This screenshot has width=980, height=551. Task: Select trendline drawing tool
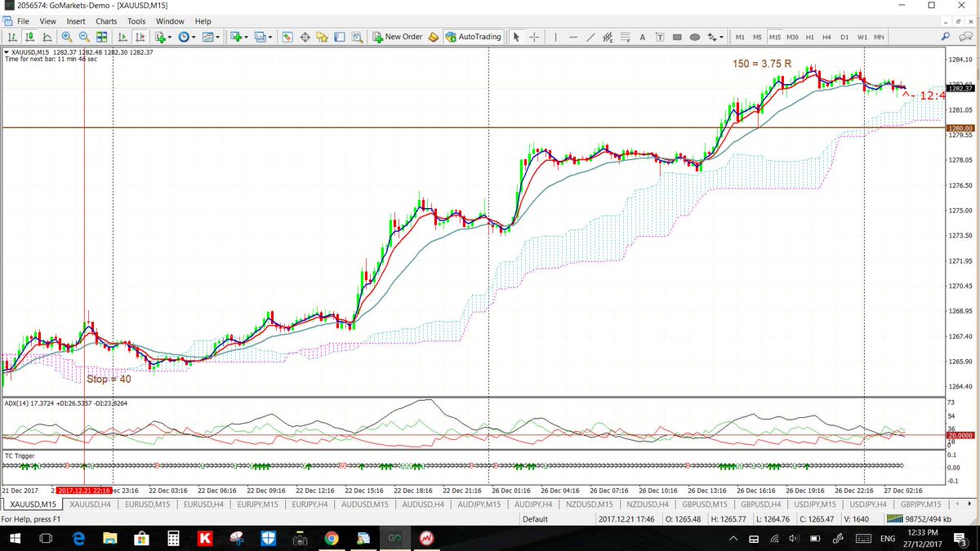(590, 37)
